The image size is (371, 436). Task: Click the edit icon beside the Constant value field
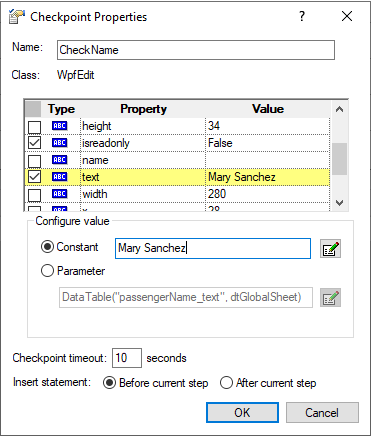tap(330, 249)
